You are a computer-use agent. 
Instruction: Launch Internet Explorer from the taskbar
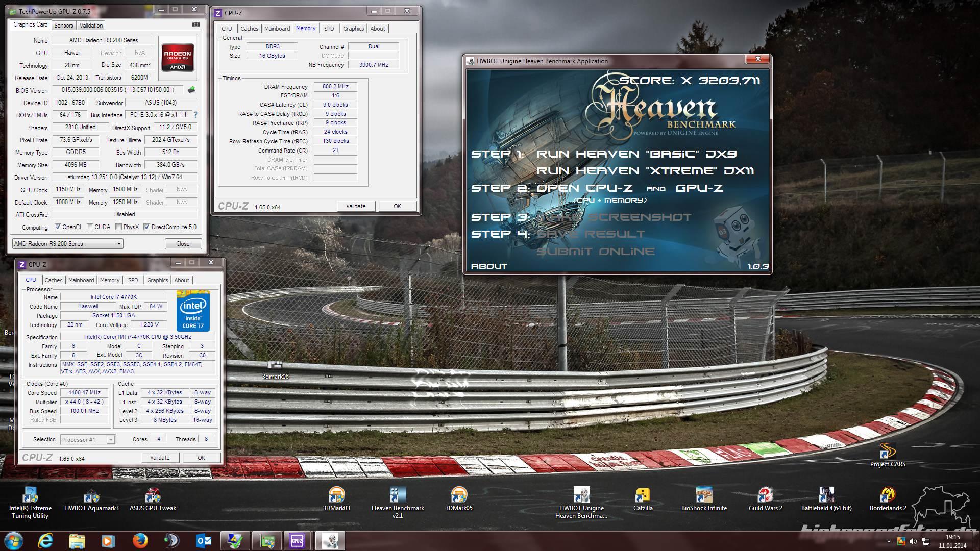coord(45,541)
